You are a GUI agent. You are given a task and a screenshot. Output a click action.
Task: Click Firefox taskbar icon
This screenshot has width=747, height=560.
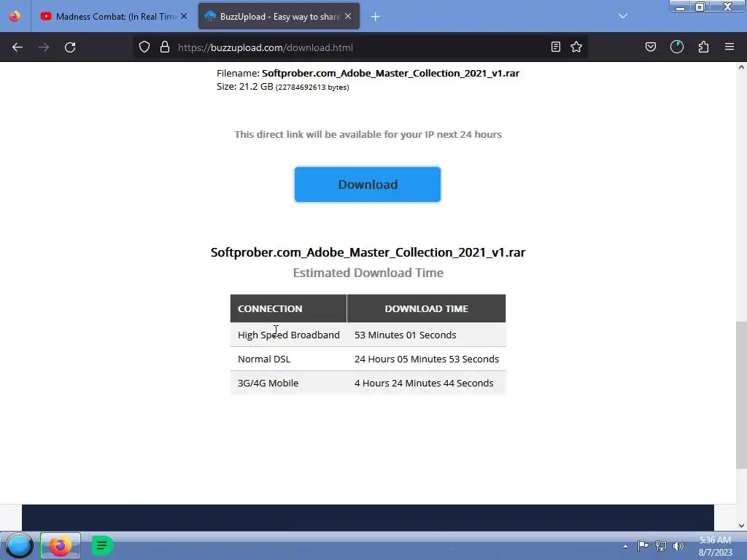60,545
